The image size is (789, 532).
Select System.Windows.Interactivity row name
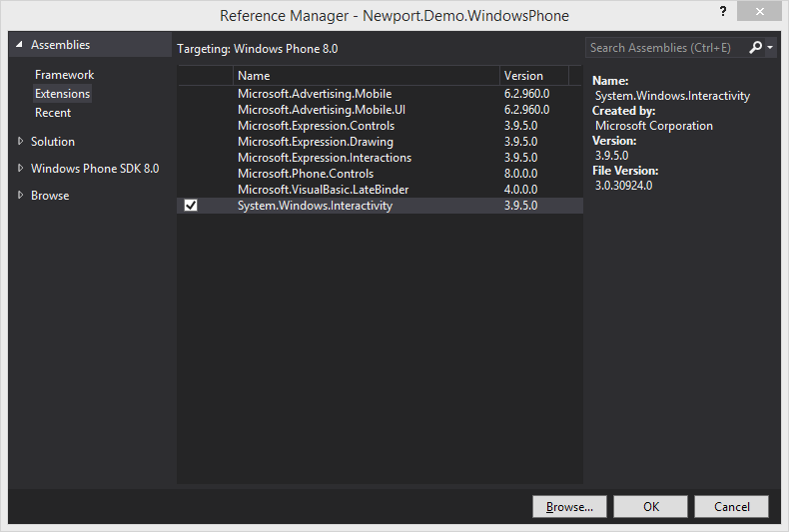[x=315, y=206]
